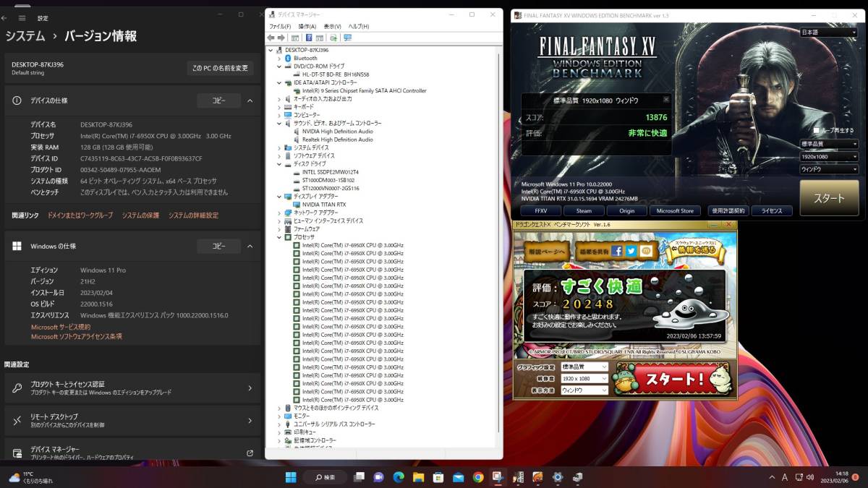Collapse the デバイスの仕様 section chevron
The height and width of the screenshot is (488, 868).
(250, 100)
